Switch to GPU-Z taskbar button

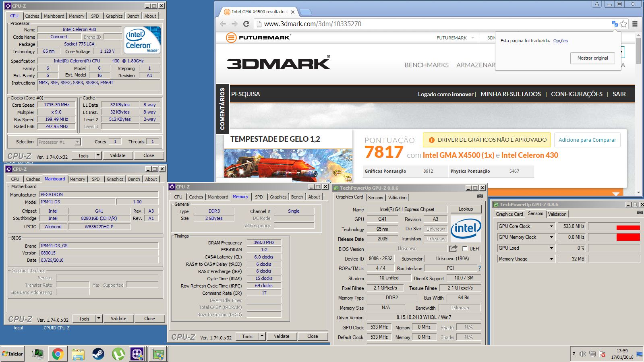click(158, 354)
